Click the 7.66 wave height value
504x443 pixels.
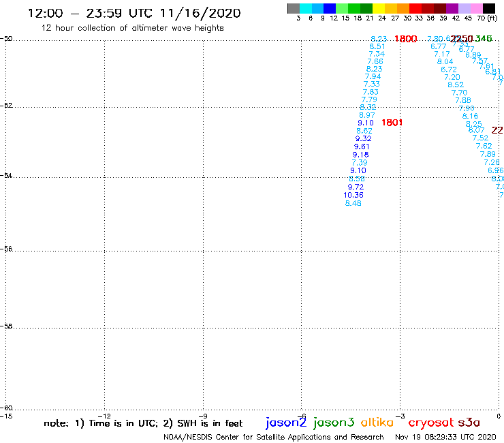[375, 61]
